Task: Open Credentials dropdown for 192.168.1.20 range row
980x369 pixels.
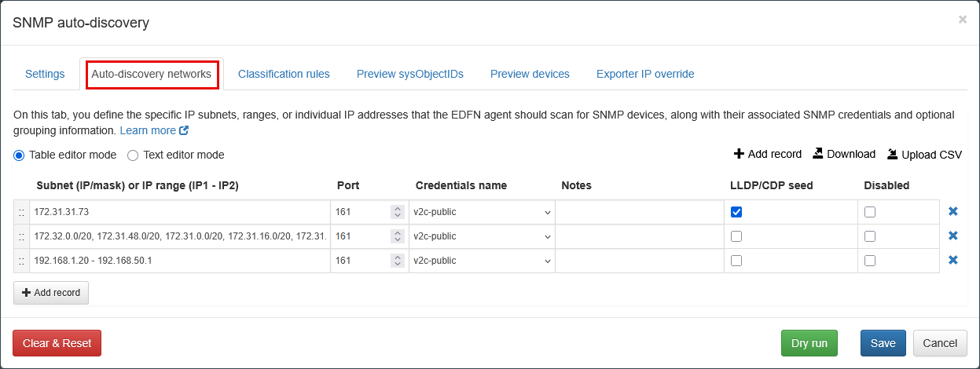Action: point(481,261)
